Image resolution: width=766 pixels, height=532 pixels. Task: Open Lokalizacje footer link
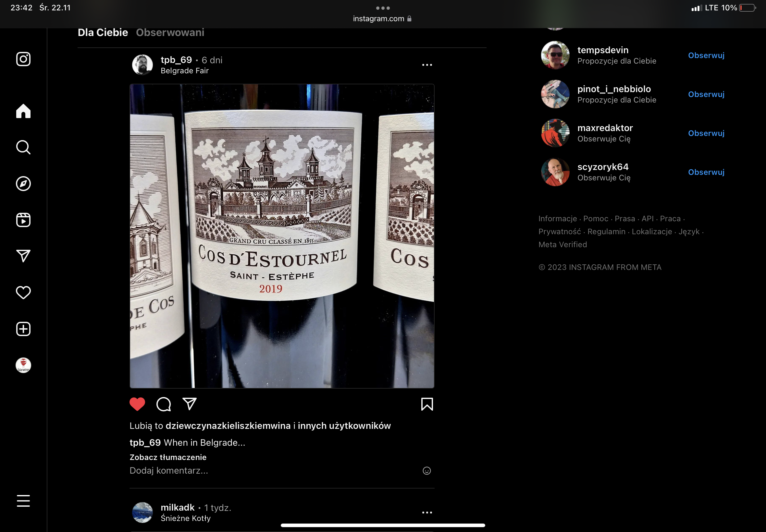(652, 232)
